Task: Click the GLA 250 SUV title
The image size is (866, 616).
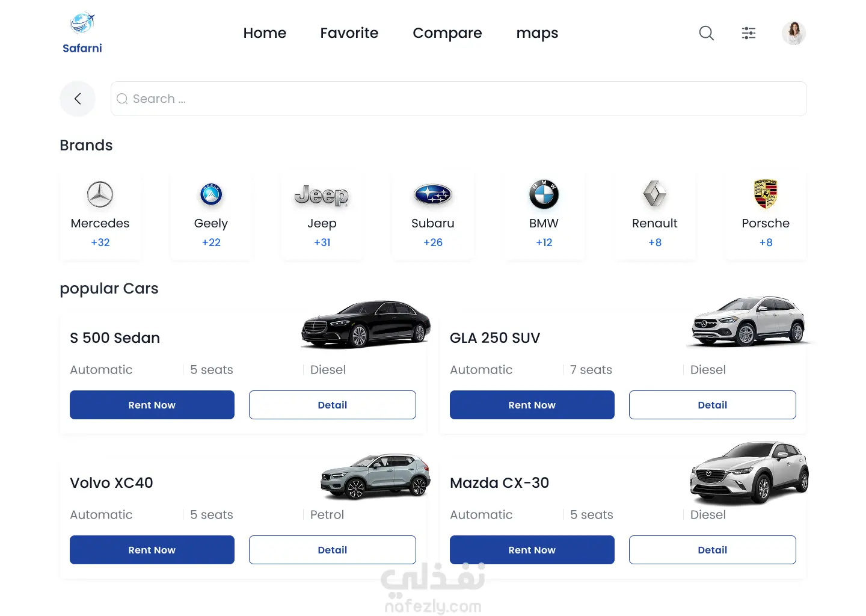Action: [495, 338]
